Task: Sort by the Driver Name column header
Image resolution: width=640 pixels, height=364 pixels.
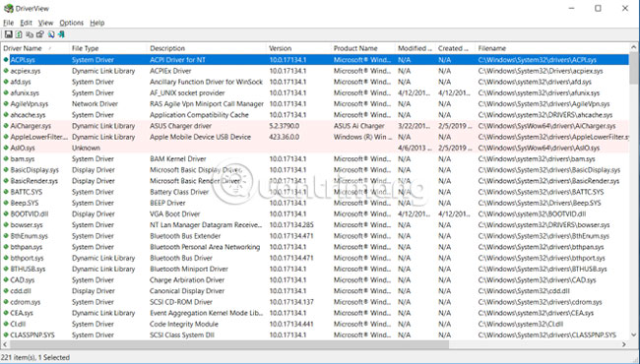Action: tap(34, 48)
